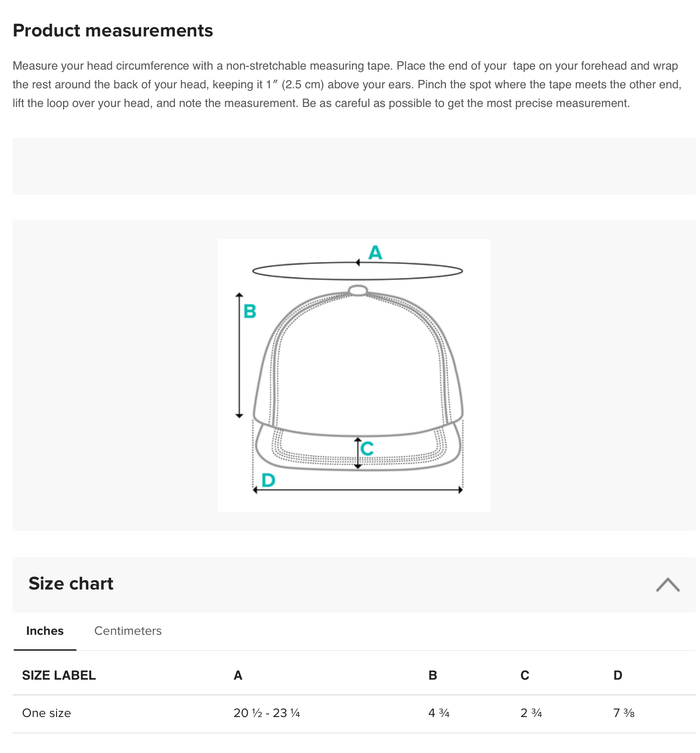
Task: Click the teal letter B in diagram
Action: (x=250, y=311)
